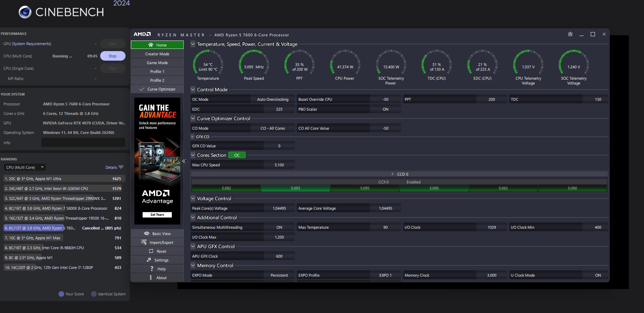Click the Your Score legend dot
Screen dimensions: 644x313
61,294
